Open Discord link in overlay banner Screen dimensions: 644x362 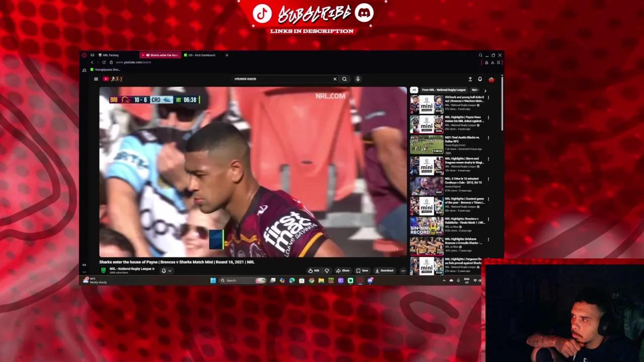pyautogui.click(x=364, y=14)
